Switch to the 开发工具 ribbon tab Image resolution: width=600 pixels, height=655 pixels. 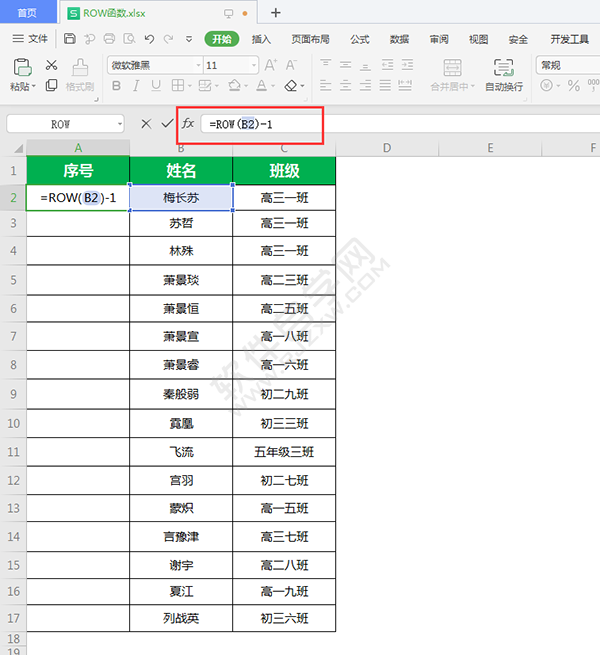(x=569, y=39)
